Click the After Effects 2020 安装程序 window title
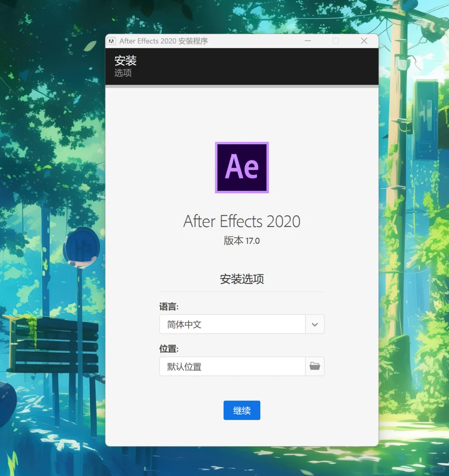The height and width of the screenshot is (476, 449). pyautogui.click(x=164, y=41)
